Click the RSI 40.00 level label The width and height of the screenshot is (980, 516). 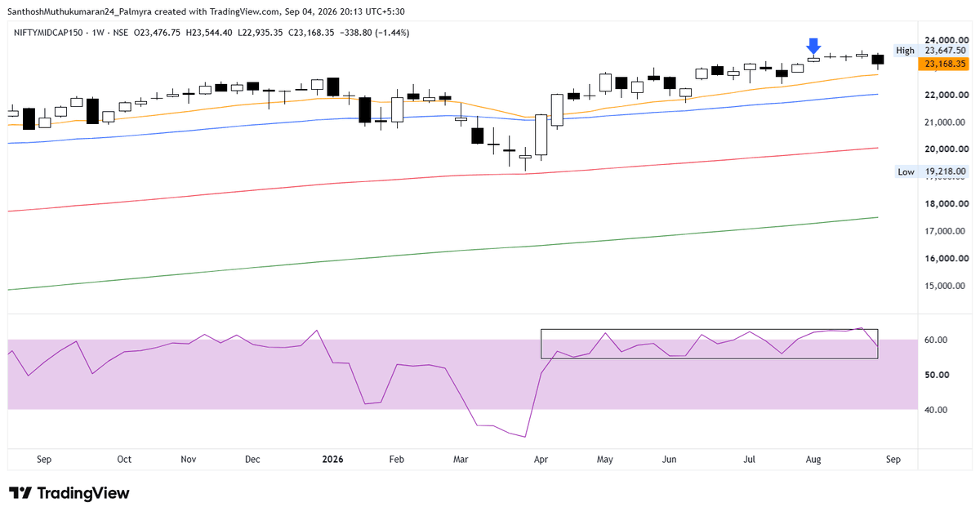(935, 410)
